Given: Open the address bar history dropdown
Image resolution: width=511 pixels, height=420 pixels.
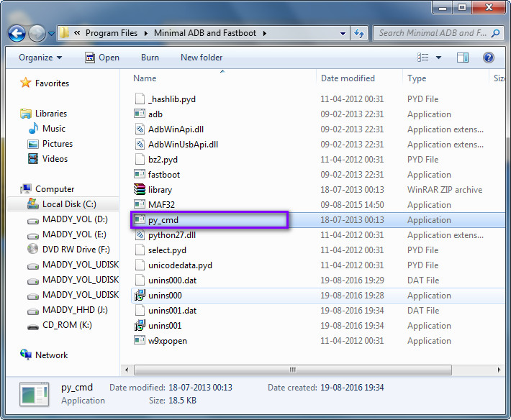Looking at the screenshot, I should click(343, 33).
